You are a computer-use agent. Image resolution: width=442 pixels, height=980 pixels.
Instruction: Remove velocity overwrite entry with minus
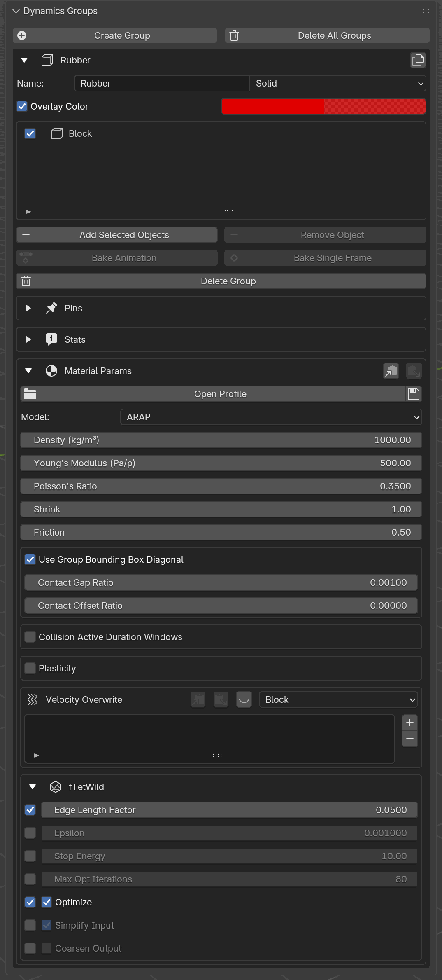click(x=410, y=739)
